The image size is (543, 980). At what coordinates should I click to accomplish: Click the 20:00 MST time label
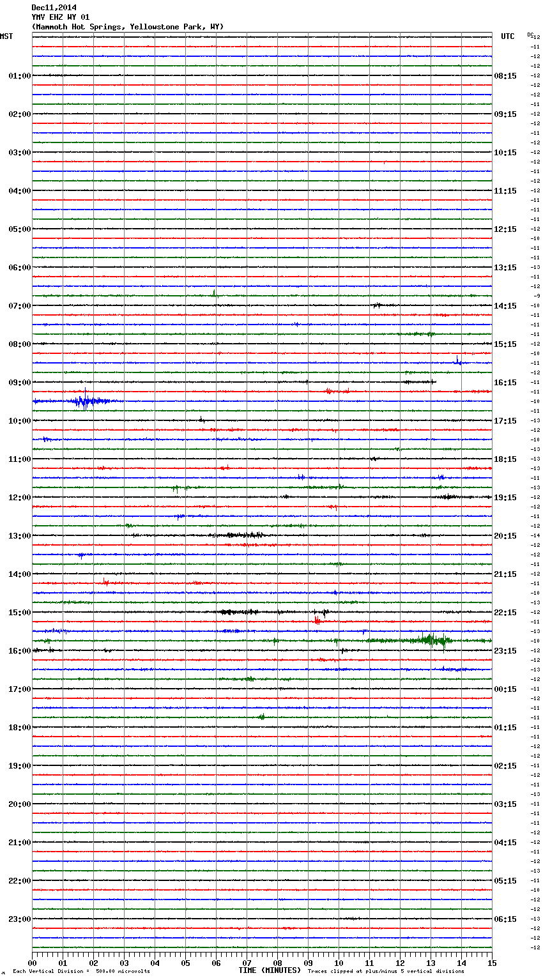click(x=20, y=804)
